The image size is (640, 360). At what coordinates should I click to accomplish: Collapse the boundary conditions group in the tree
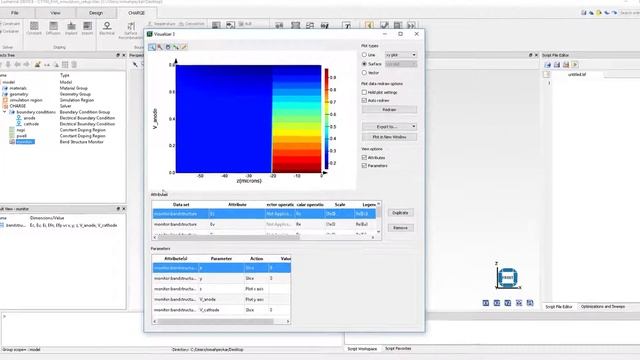tap(5, 112)
